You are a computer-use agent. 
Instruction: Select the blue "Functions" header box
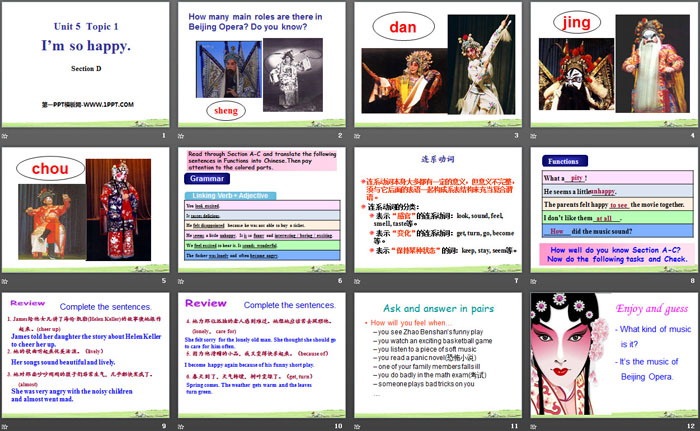(x=564, y=160)
